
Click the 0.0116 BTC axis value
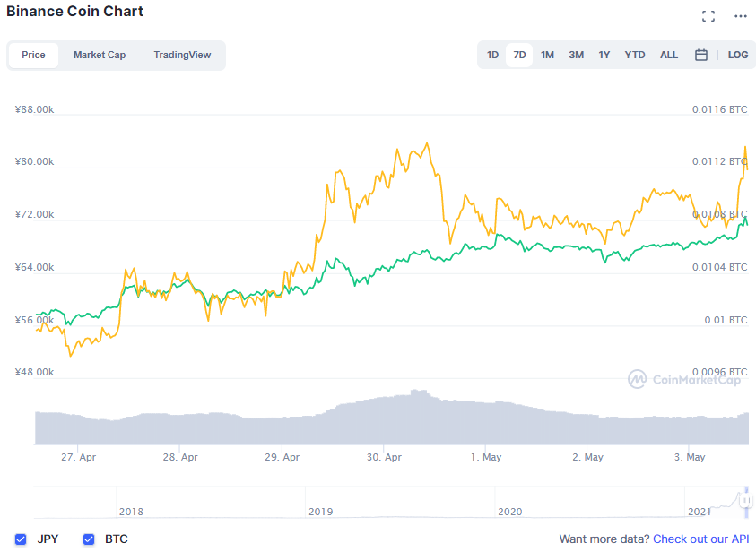coord(719,109)
